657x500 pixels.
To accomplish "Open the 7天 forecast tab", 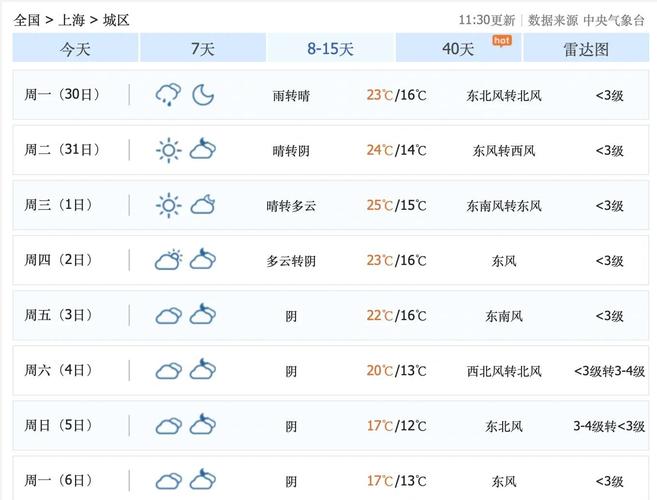I will point(202,48).
